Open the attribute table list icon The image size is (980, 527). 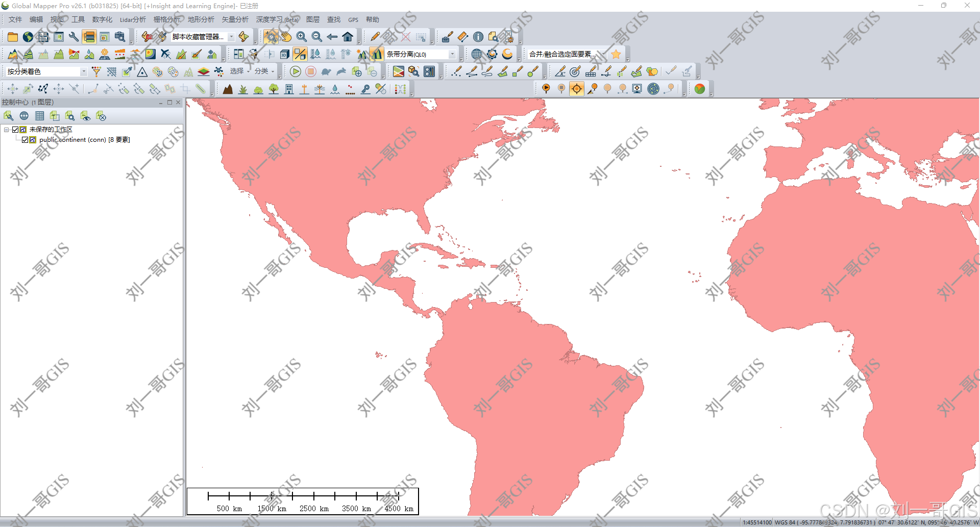pos(39,116)
